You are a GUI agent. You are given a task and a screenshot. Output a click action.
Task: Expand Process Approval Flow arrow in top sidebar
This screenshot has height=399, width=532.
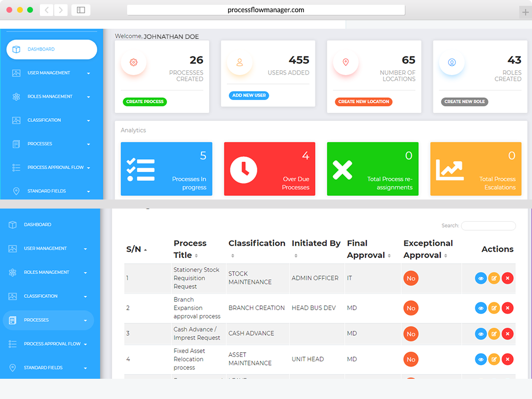pyautogui.click(x=88, y=168)
